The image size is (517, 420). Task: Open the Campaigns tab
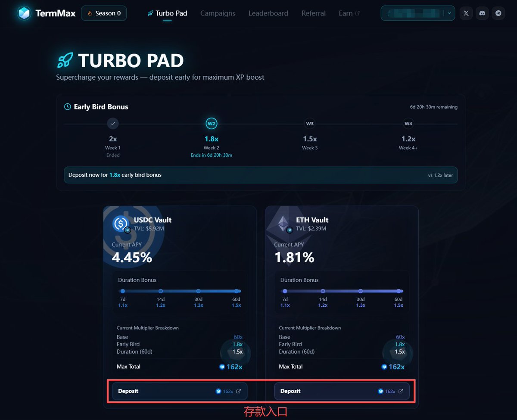pyautogui.click(x=218, y=13)
